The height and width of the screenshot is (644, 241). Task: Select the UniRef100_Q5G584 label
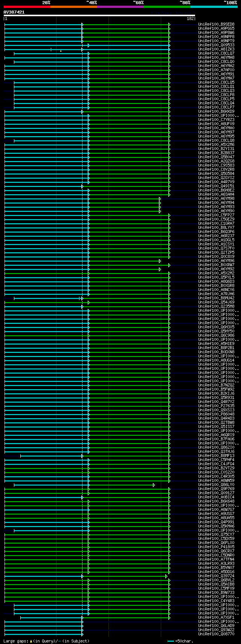(x=216, y=174)
